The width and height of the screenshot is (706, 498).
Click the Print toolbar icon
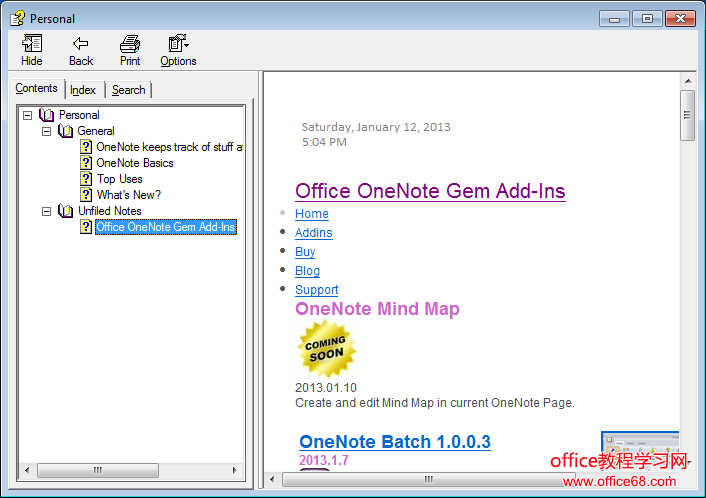click(x=130, y=44)
